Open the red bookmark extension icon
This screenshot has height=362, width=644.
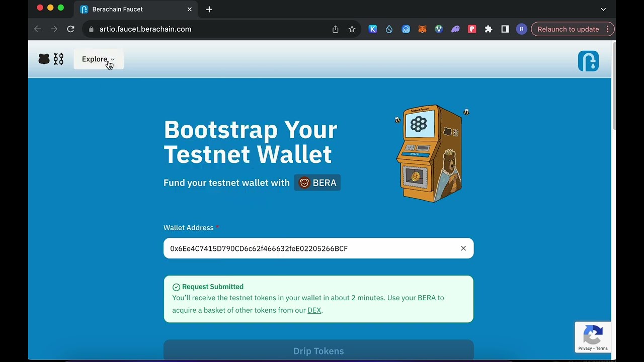[x=472, y=29]
